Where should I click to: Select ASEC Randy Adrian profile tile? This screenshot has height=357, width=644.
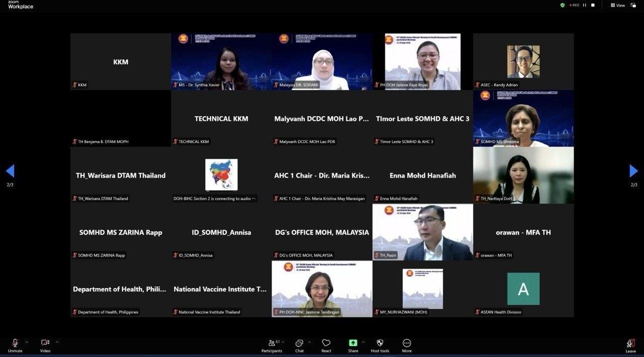[523, 61]
